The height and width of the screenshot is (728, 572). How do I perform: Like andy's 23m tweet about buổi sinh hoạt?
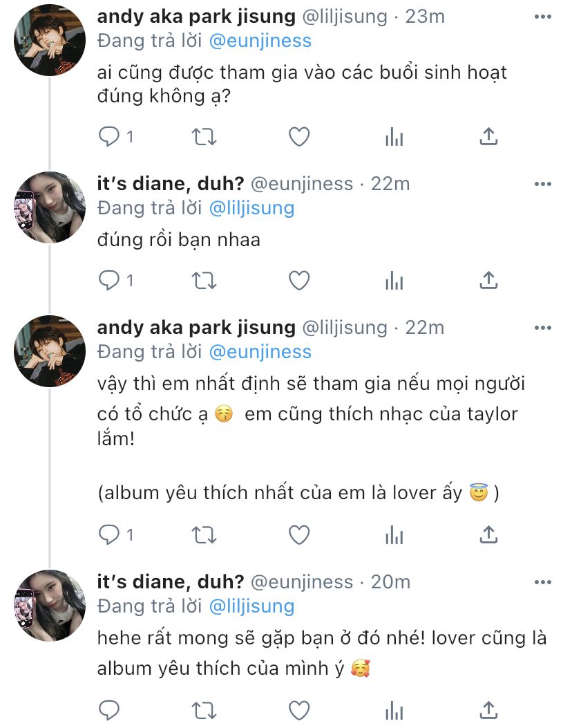click(299, 137)
